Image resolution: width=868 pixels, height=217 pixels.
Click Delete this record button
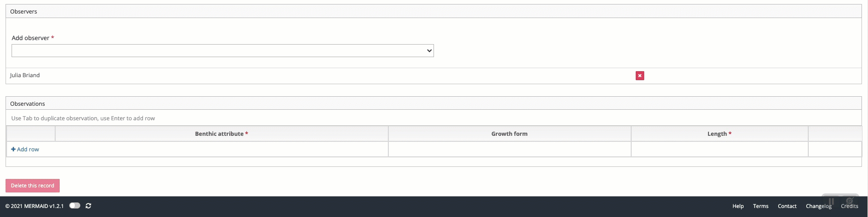coord(33,185)
